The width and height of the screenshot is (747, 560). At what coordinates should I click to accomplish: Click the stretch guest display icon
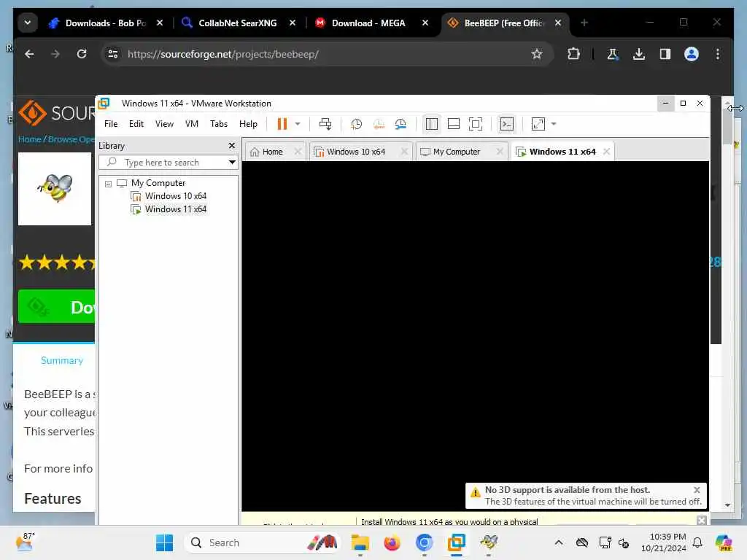point(538,124)
